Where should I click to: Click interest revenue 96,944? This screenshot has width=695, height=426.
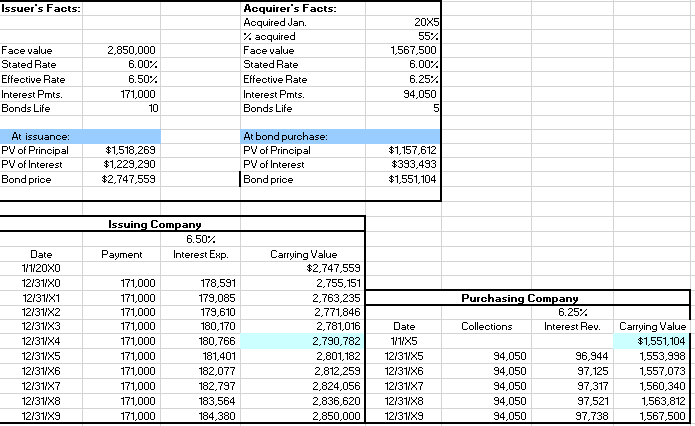[x=592, y=356]
